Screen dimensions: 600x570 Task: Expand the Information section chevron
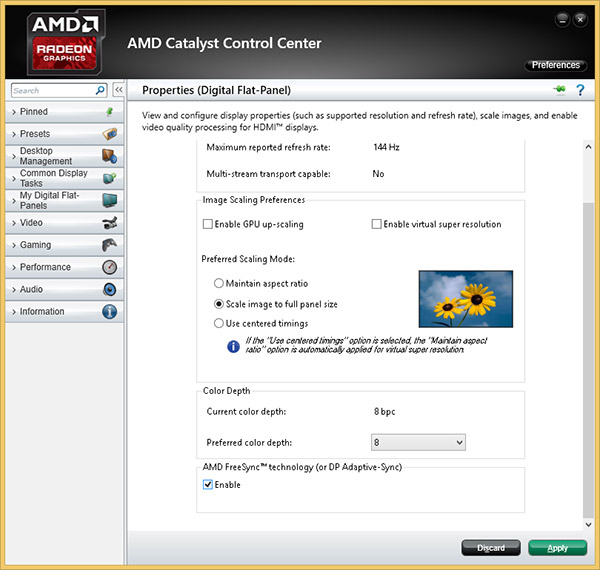pyautogui.click(x=14, y=312)
